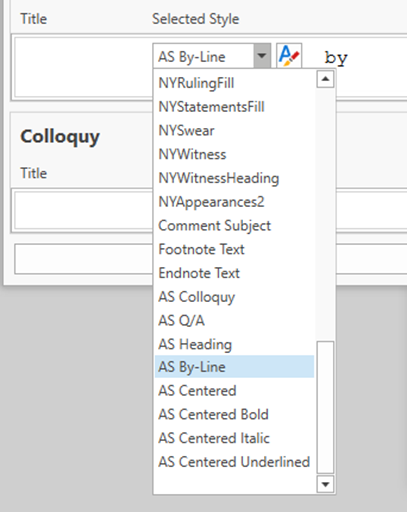The image size is (407, 512).
Task: Click the style list scroll up arrow
Action: (325, 79)
